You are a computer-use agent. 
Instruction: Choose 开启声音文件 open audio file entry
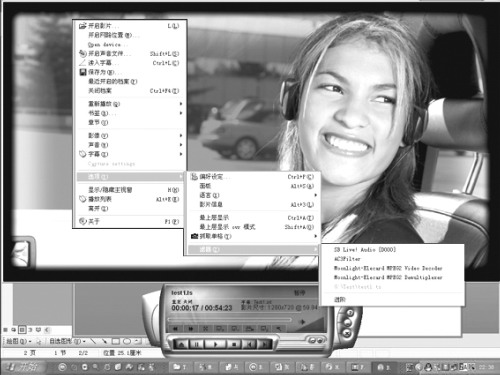(130, 54)
